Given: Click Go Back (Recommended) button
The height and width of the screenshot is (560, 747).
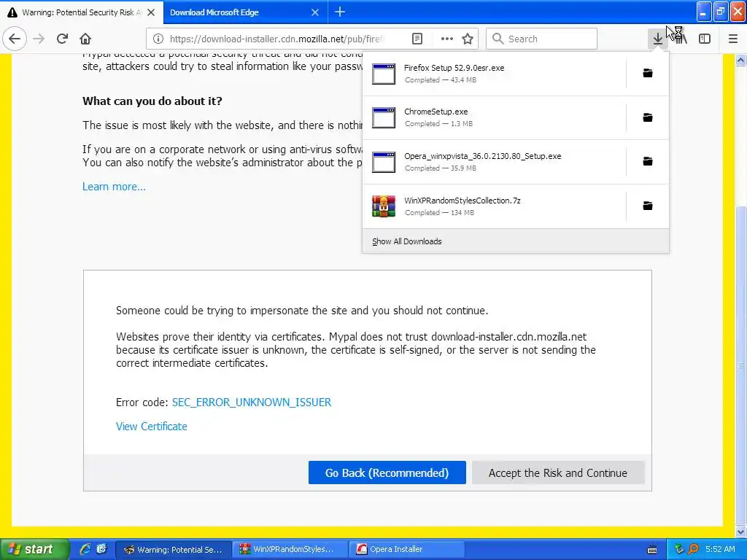Looking at the screenshot, I should (x=387, y=472).
